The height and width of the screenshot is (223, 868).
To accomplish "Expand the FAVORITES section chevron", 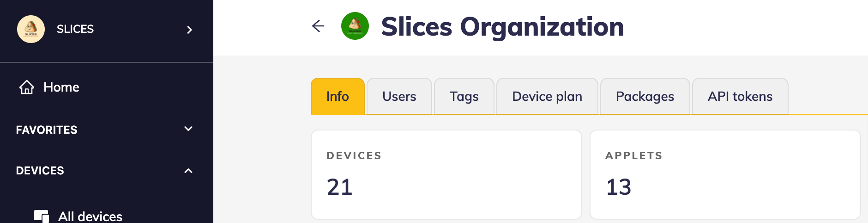I will click(x=188, y=129).
